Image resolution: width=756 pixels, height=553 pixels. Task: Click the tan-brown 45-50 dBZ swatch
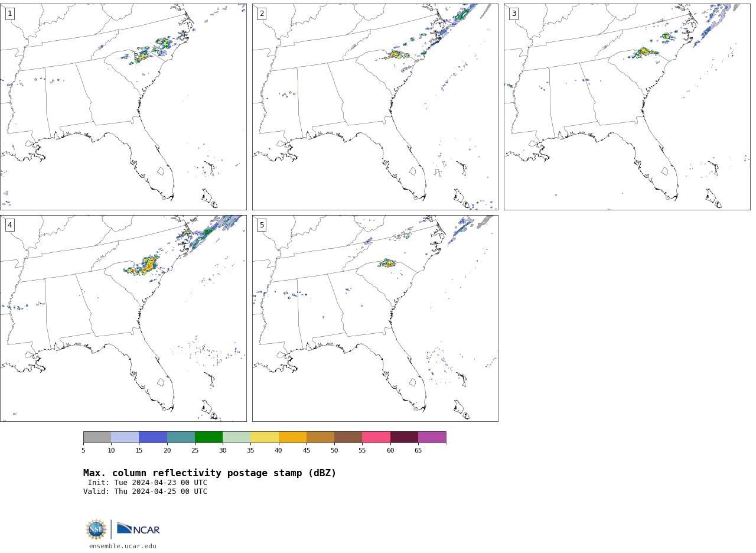click(x=320, y=437)
